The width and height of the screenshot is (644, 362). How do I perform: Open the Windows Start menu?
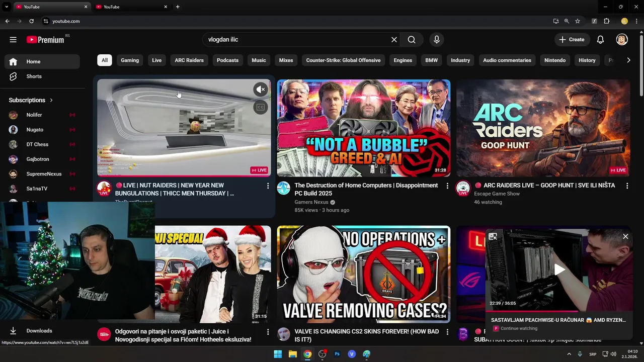[278, 354]
